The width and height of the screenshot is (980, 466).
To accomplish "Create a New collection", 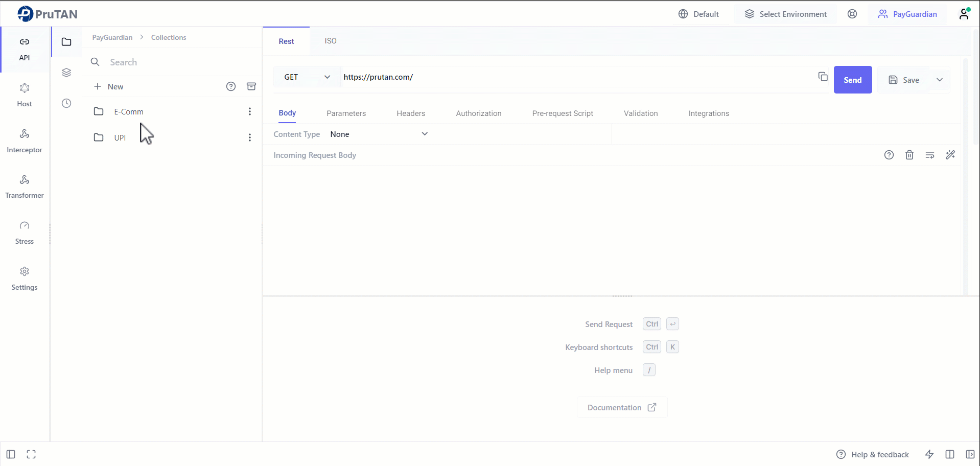I will 108,86.
